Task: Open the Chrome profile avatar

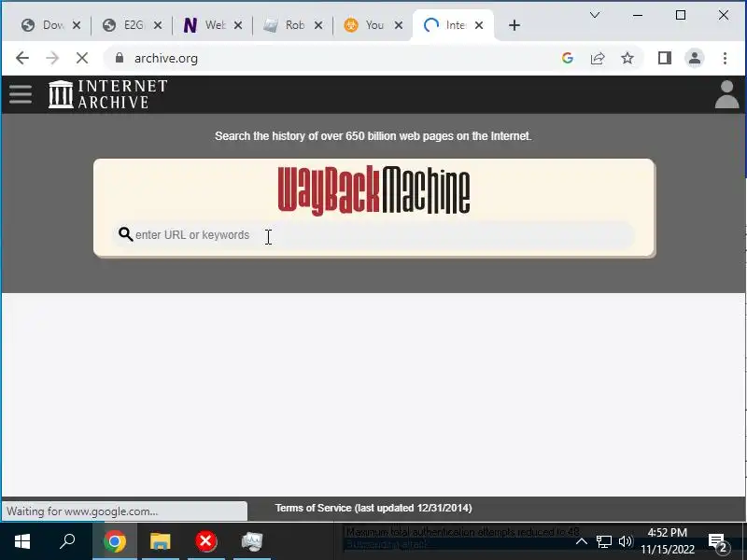Action: click(x=695, y=58)
